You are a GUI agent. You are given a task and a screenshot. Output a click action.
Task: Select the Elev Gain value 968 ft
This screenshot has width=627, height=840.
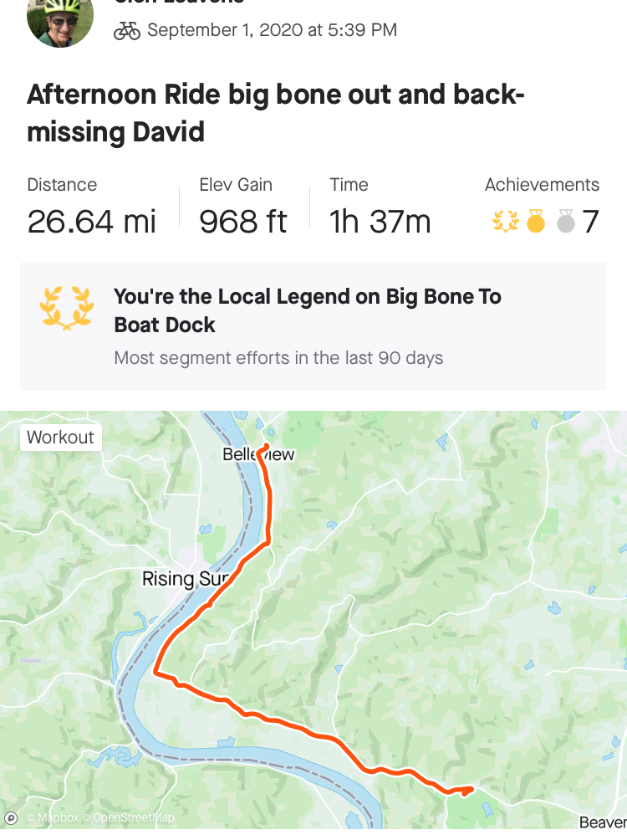click(243, 222)
